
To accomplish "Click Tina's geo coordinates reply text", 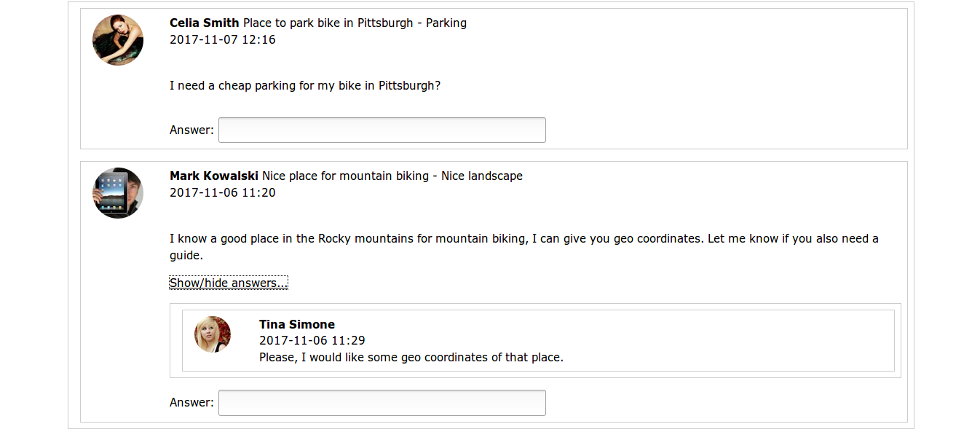I will [411, 357].
